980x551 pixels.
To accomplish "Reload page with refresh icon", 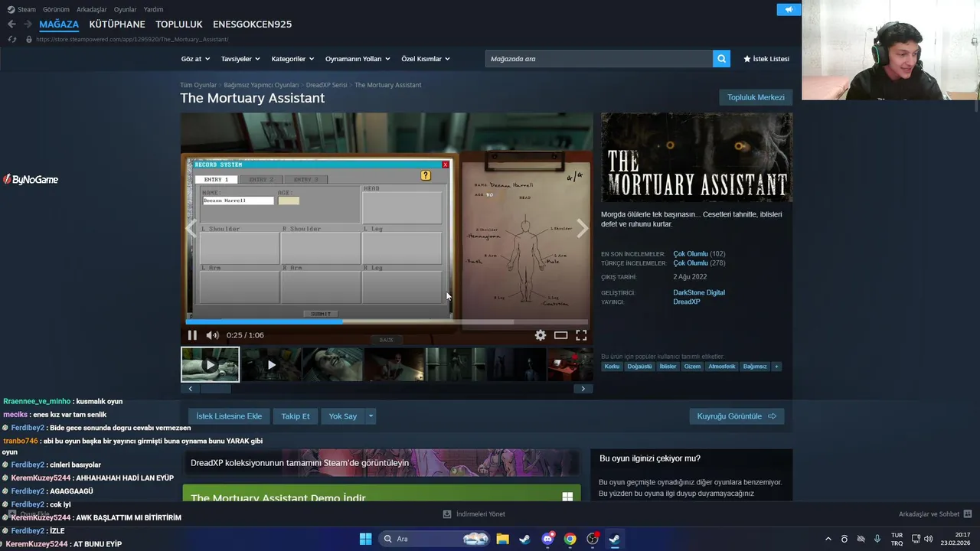I will 11,39.
